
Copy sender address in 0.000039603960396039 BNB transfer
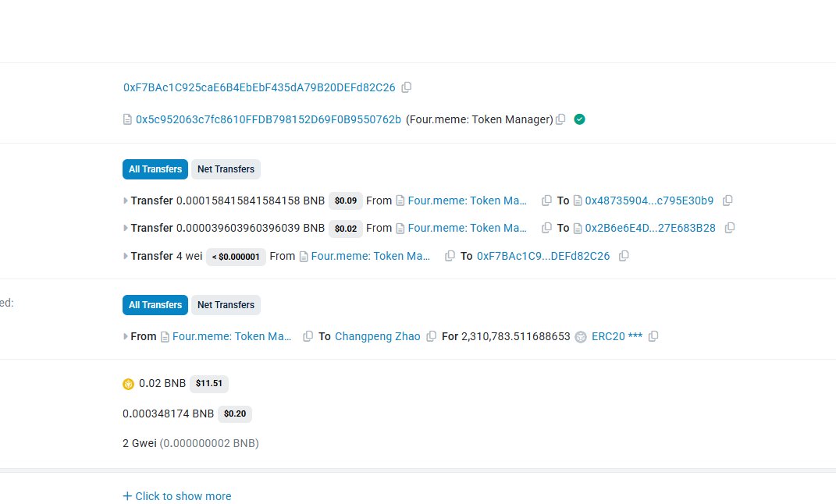click(x=546, y=228)
